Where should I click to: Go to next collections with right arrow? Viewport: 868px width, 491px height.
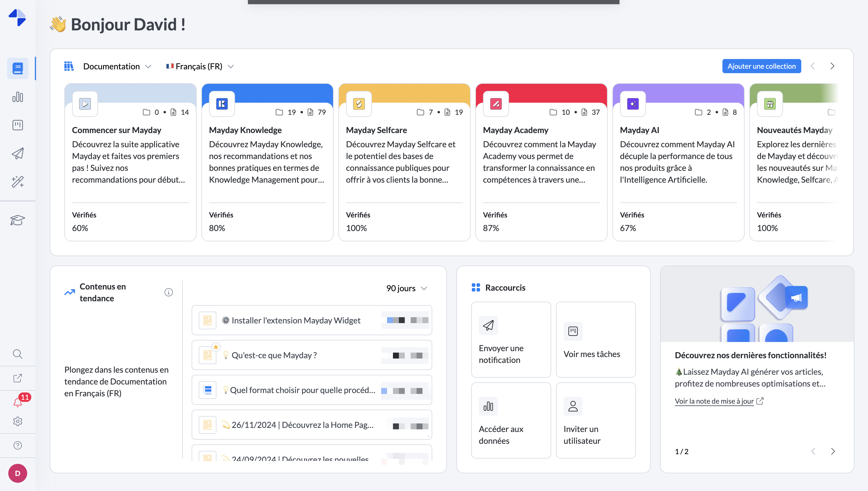(x=832, y=66)
